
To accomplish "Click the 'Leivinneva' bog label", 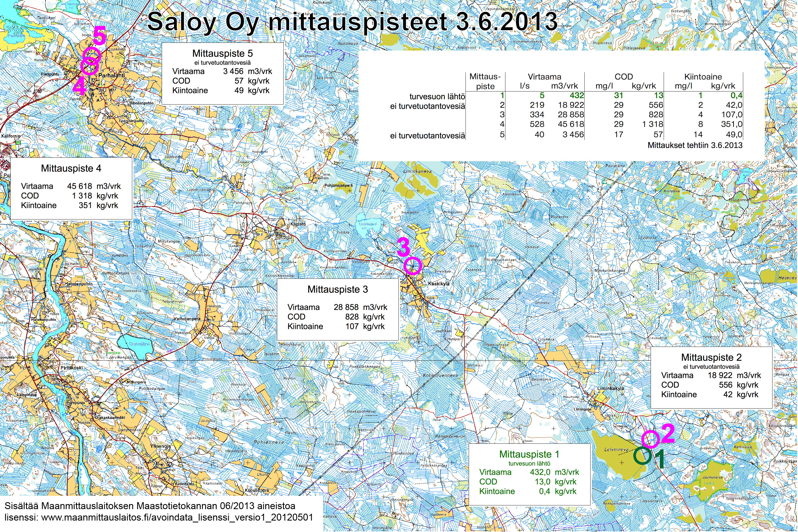I will pyautogui.click(x=616, y=450).
